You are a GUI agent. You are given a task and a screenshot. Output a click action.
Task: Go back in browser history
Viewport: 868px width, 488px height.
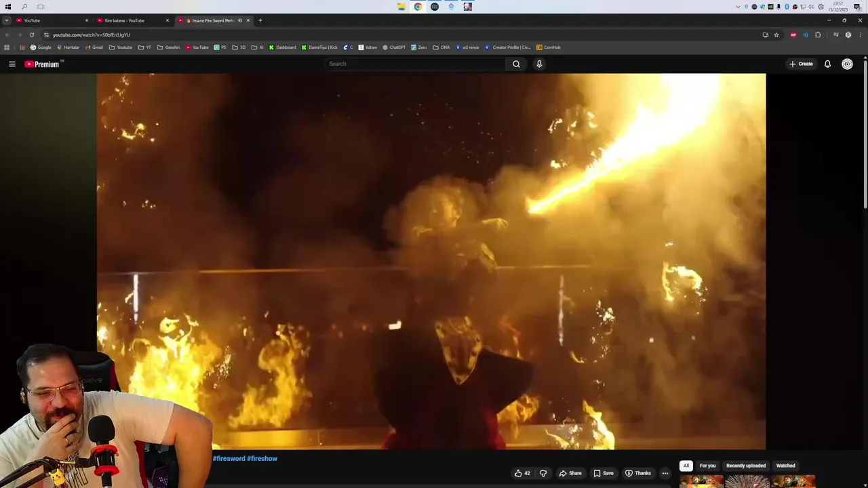[x=7, y=35]
